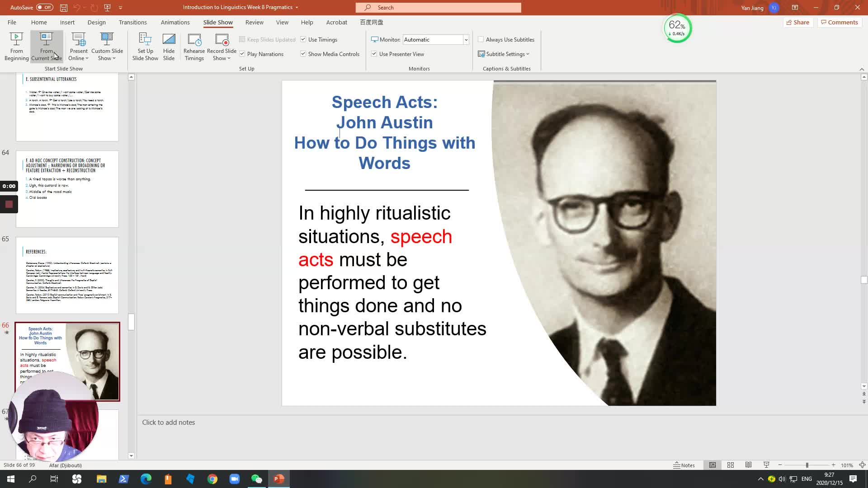
Task: Stop the screen recording red button
Action: pyautogui.click(x=9, y=204)
